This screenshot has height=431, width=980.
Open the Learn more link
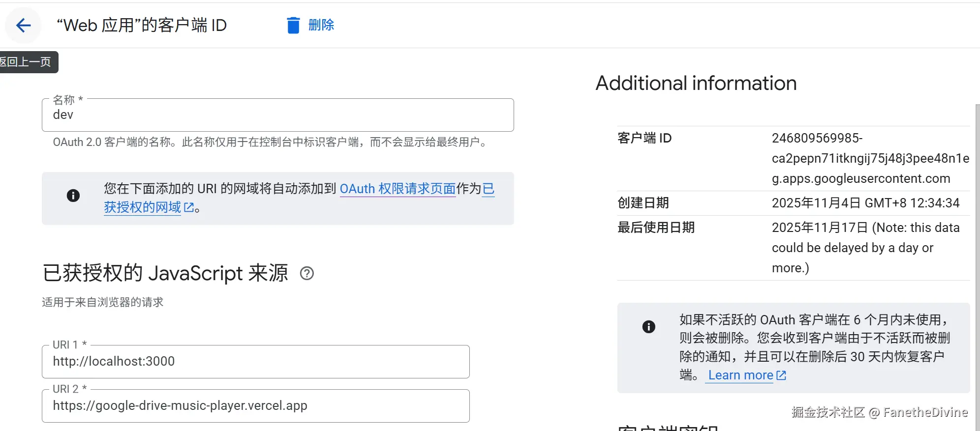740,375
